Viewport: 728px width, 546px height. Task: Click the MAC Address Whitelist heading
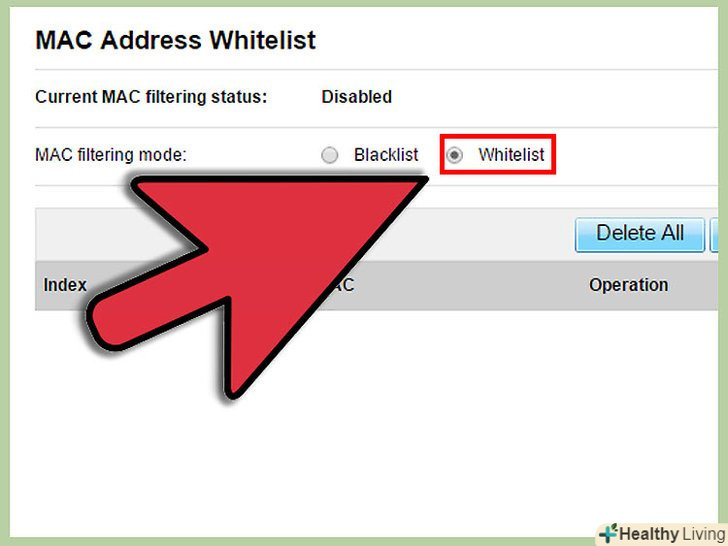point(176,40)
